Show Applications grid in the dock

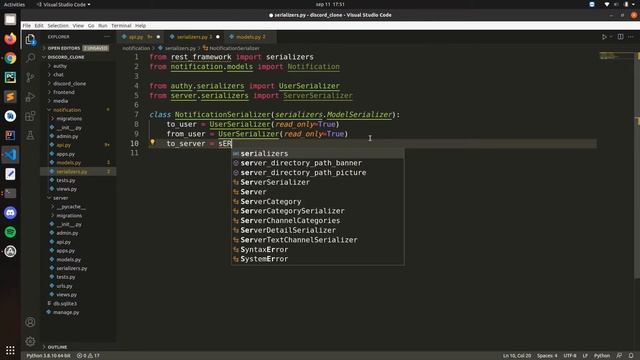pyautogui.click(x=10, y=350)
